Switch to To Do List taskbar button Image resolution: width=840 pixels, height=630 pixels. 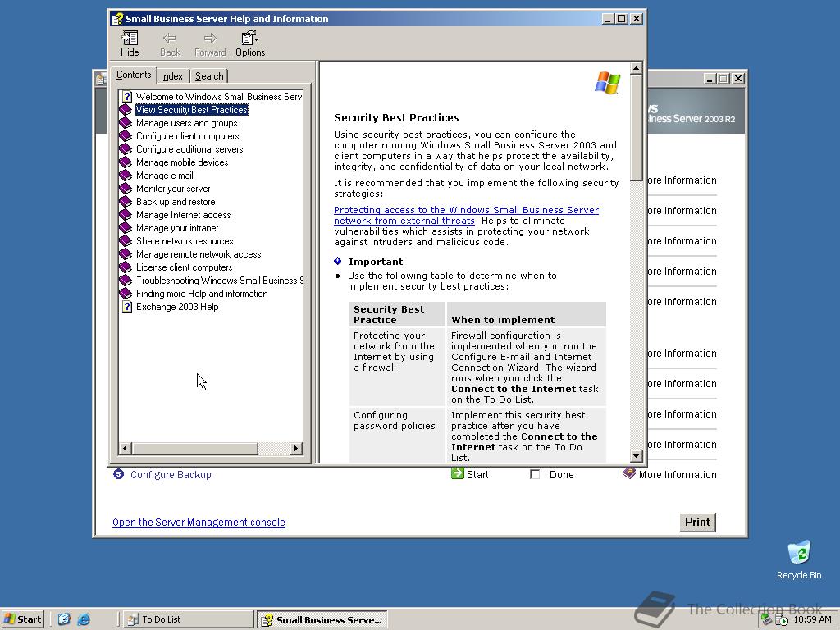pyautogui.click(x=188, y=619)
